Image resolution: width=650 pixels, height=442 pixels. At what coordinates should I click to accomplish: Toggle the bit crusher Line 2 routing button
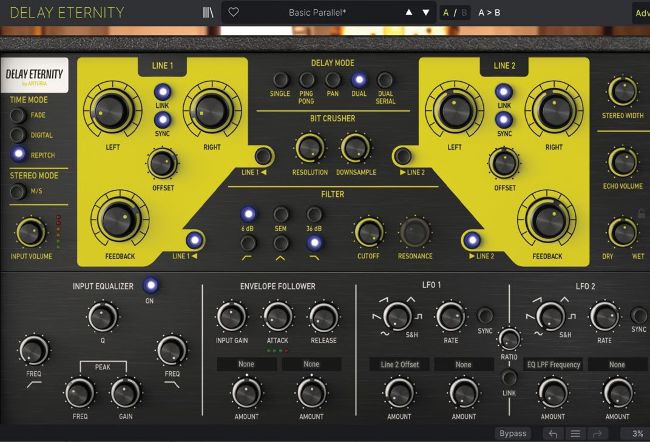tap(403, 156)
